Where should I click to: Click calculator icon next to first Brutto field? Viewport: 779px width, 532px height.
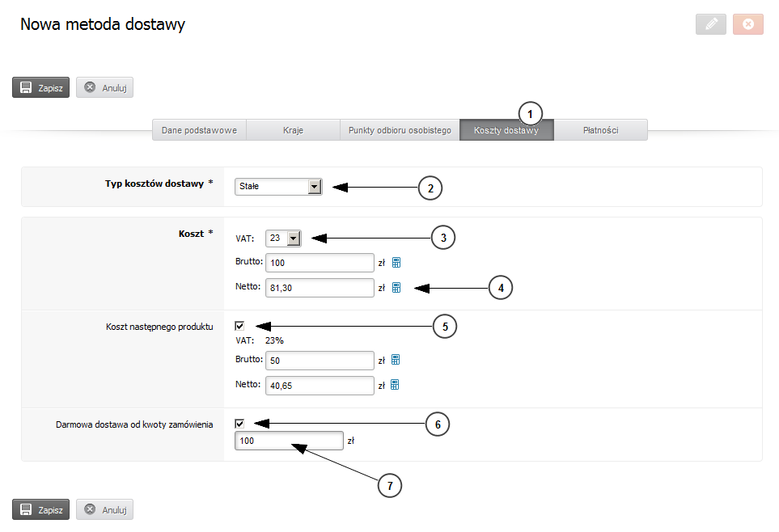click(x=396, y=262)
